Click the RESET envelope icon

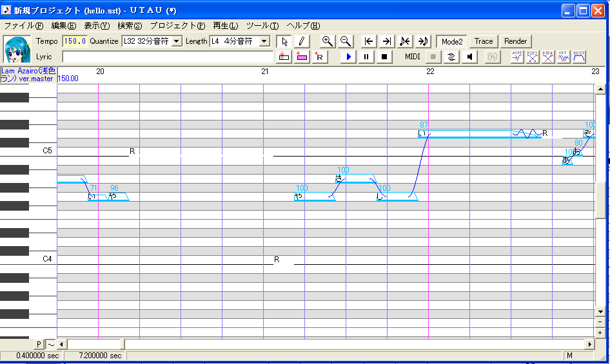[x=579, y=57]
